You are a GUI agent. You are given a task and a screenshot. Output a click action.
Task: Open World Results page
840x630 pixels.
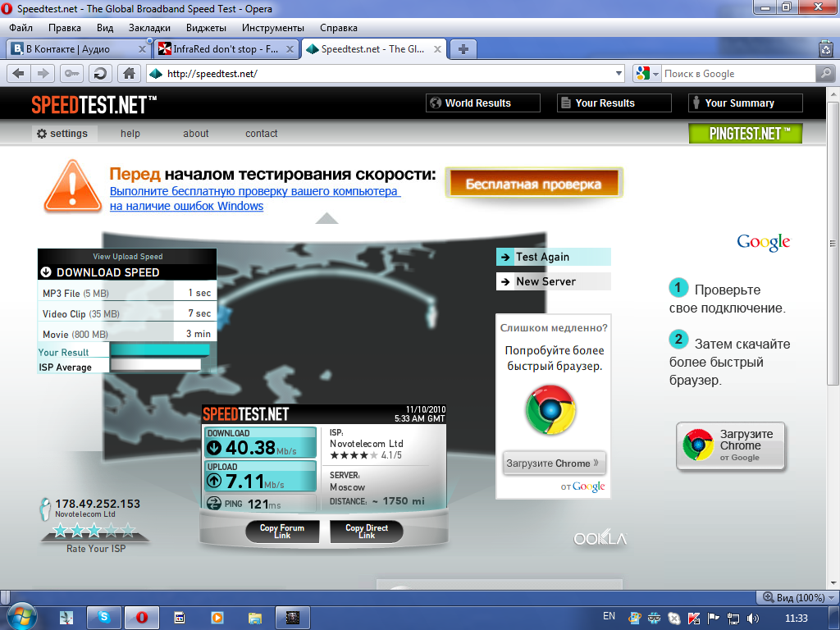point(483,103)
